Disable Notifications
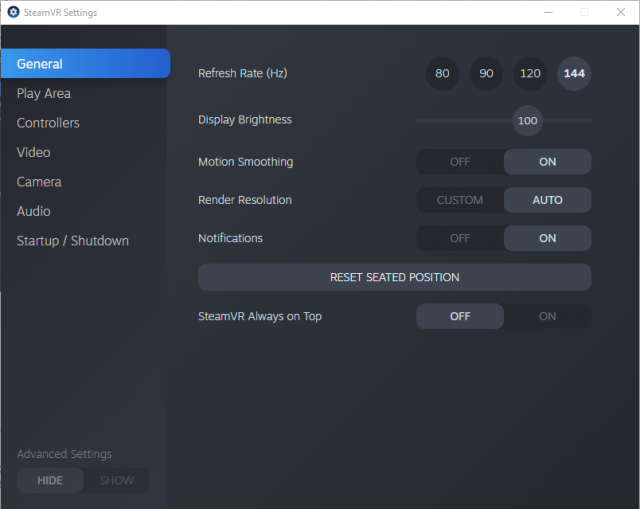Viewport: 640px width, 509px height. coord(460,239)
